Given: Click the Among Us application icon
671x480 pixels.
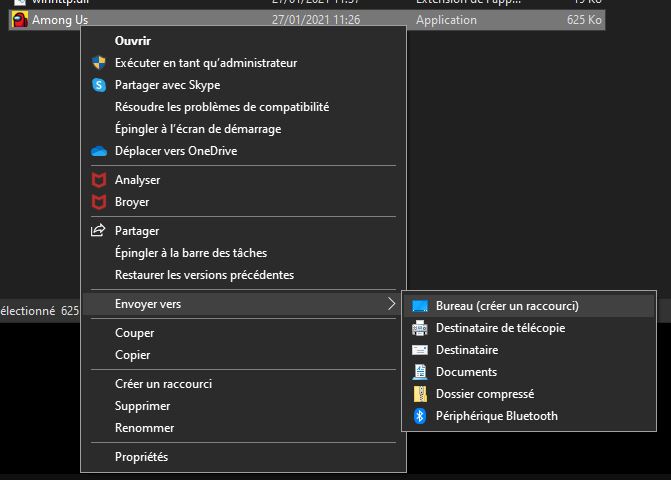Looking at the screenshot, I should [x=17, y=20].
